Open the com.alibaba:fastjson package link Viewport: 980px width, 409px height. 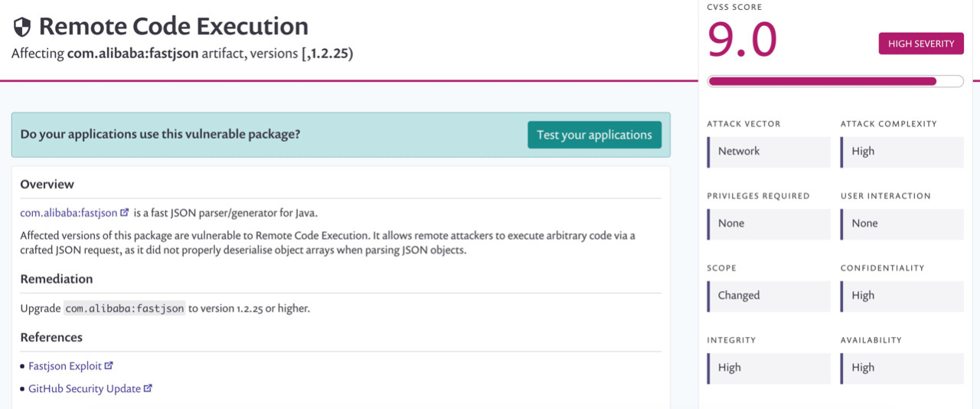point(69,213)
